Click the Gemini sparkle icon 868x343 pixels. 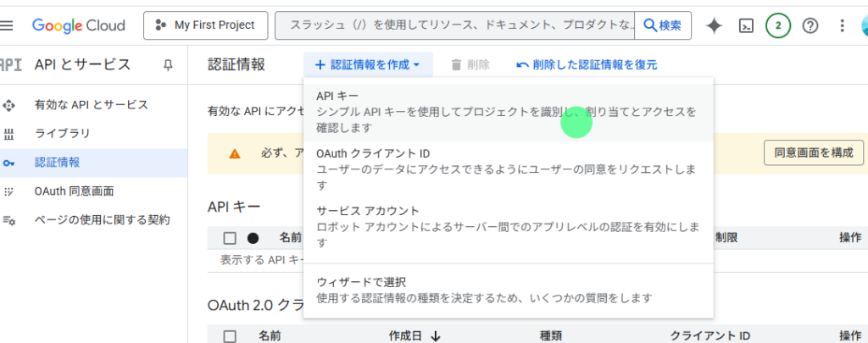tap(714, 25)
